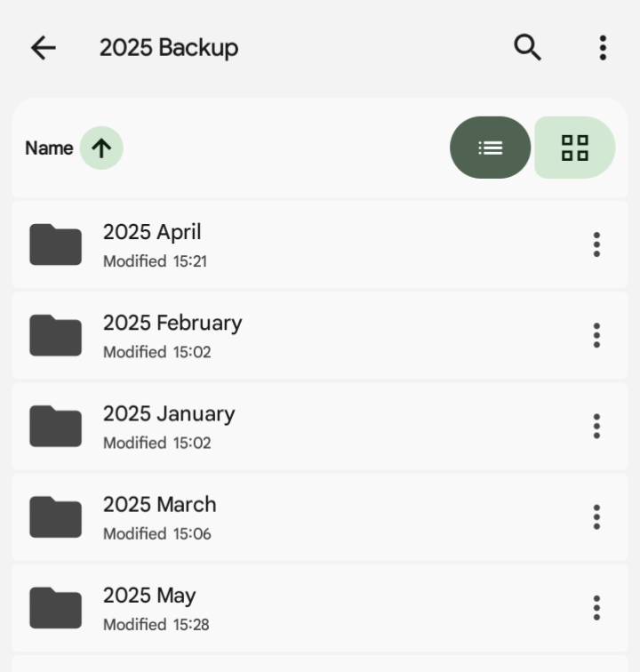Open search with the magnifier icon

pos(527,48)
